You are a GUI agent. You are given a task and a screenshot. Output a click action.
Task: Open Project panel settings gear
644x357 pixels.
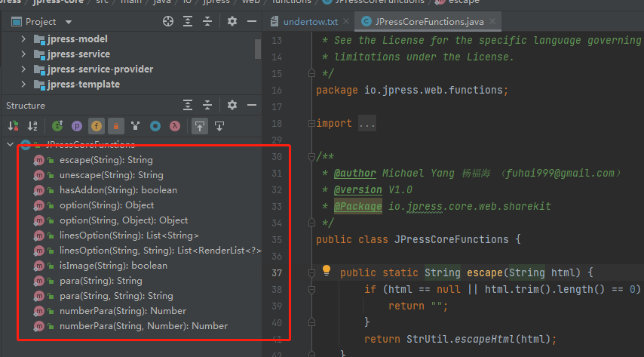tap(232, 21)
